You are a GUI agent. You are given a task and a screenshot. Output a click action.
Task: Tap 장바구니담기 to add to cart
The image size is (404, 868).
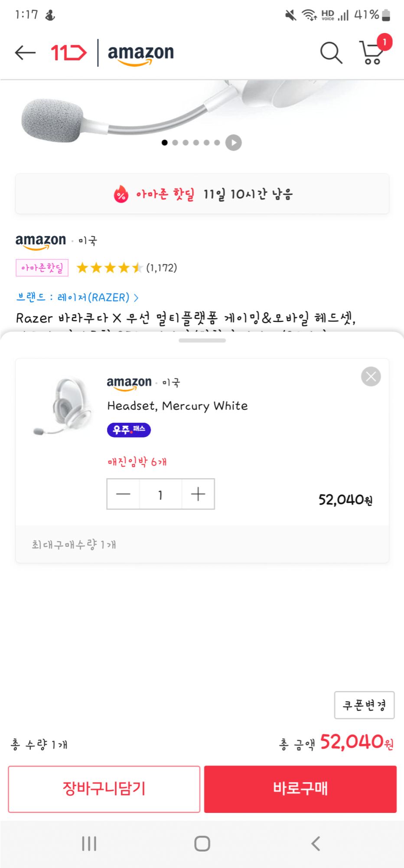click(104, 789)
